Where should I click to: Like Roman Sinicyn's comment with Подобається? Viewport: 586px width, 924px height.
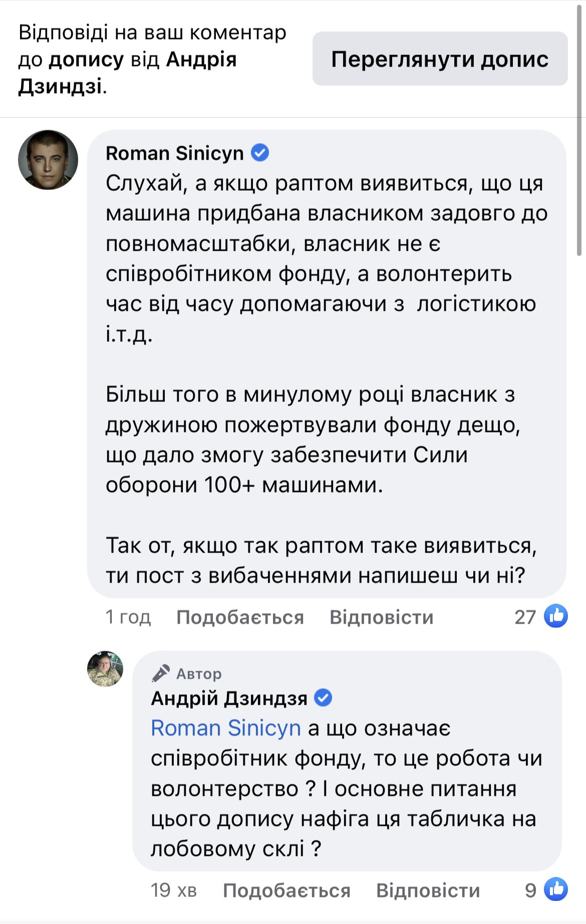point(240,617)
